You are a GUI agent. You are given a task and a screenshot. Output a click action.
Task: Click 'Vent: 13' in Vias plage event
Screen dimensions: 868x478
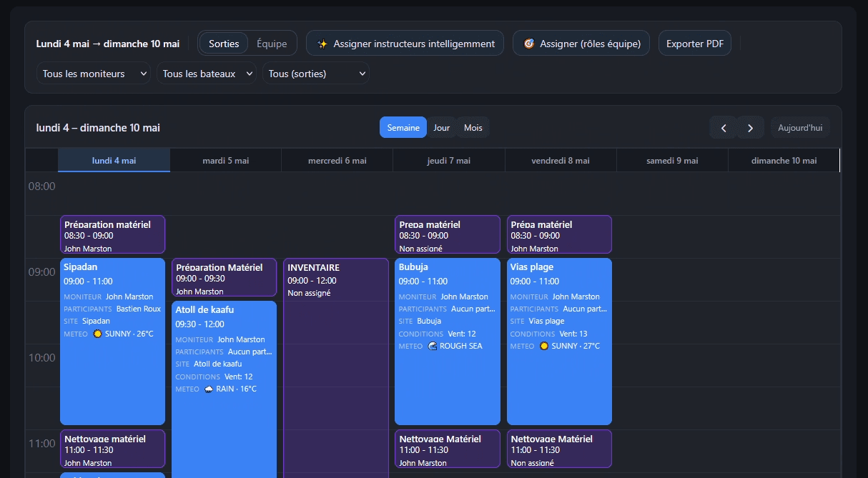(x=573, y=334)
